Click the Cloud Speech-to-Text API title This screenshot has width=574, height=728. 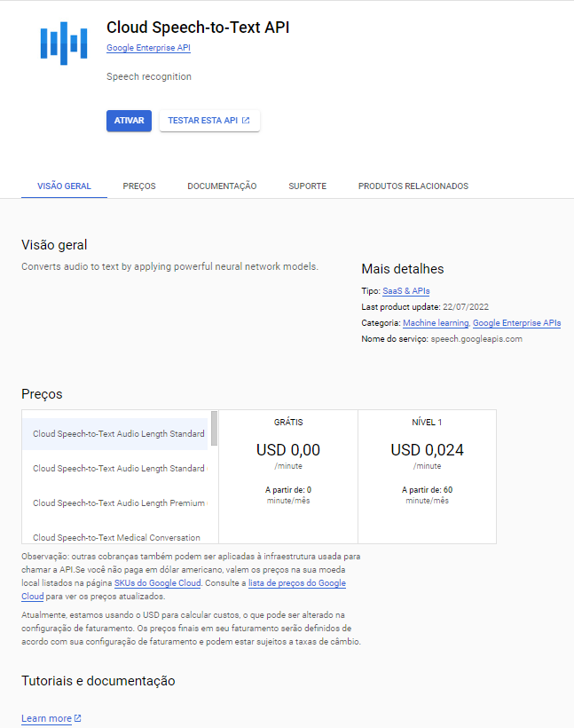coord(198,28)
